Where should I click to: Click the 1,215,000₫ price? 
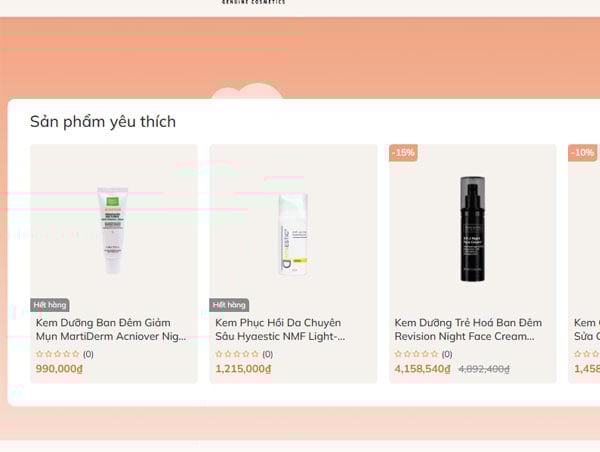(x=243, y=369)
